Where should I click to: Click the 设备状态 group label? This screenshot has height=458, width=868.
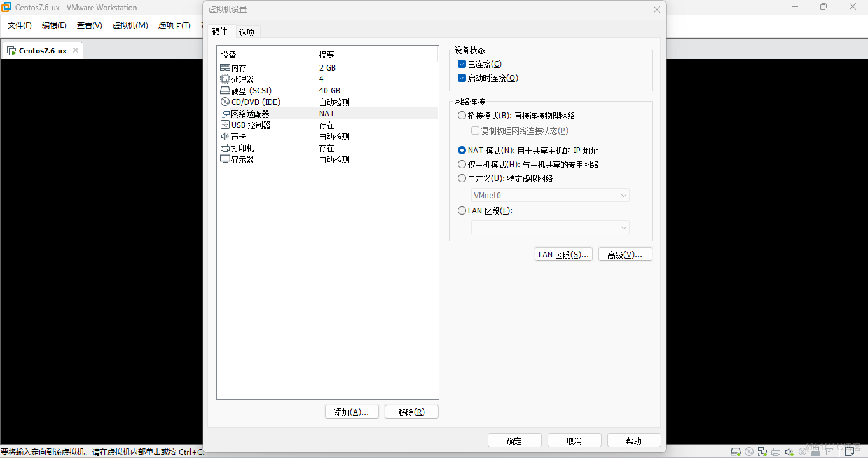(470, 50)
